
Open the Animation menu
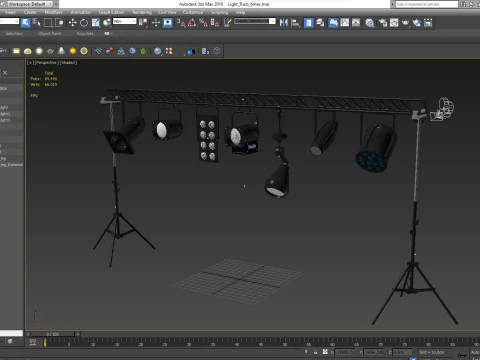coord(81,12)
